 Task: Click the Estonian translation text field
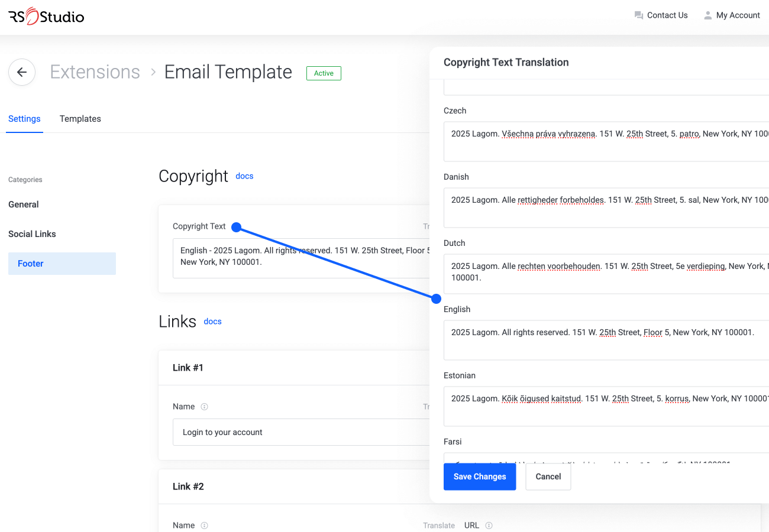click(x=606, y=407)
